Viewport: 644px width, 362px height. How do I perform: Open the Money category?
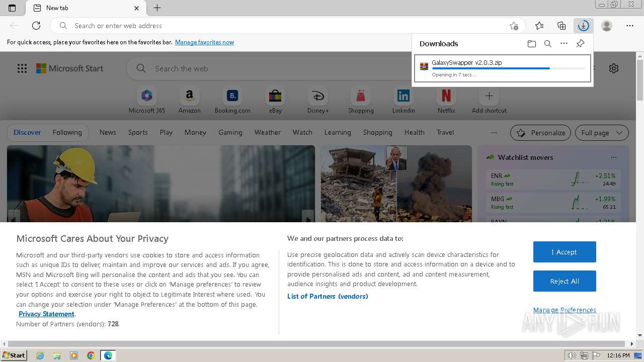click(195, 132)
